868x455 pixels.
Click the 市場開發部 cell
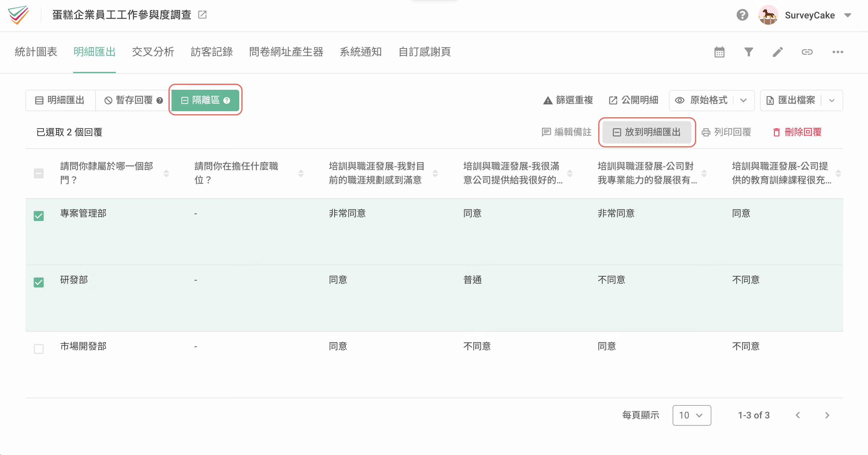point(83,346)
